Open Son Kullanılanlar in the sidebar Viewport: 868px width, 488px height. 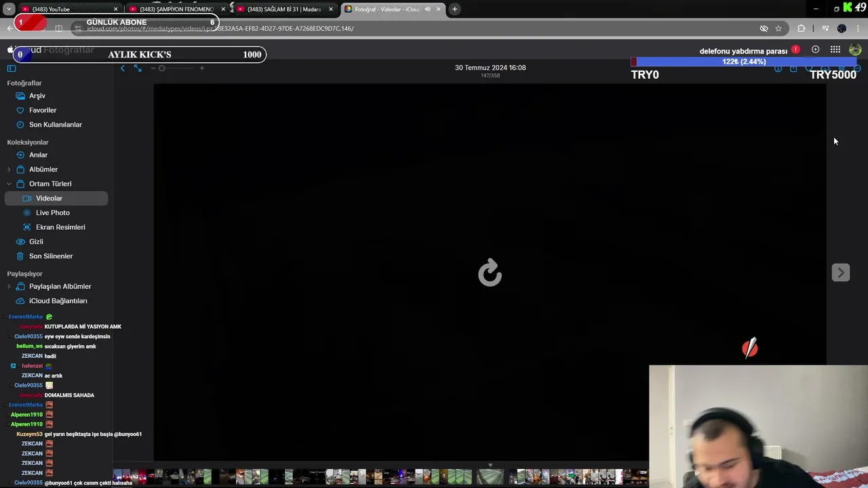click(56, 125)
